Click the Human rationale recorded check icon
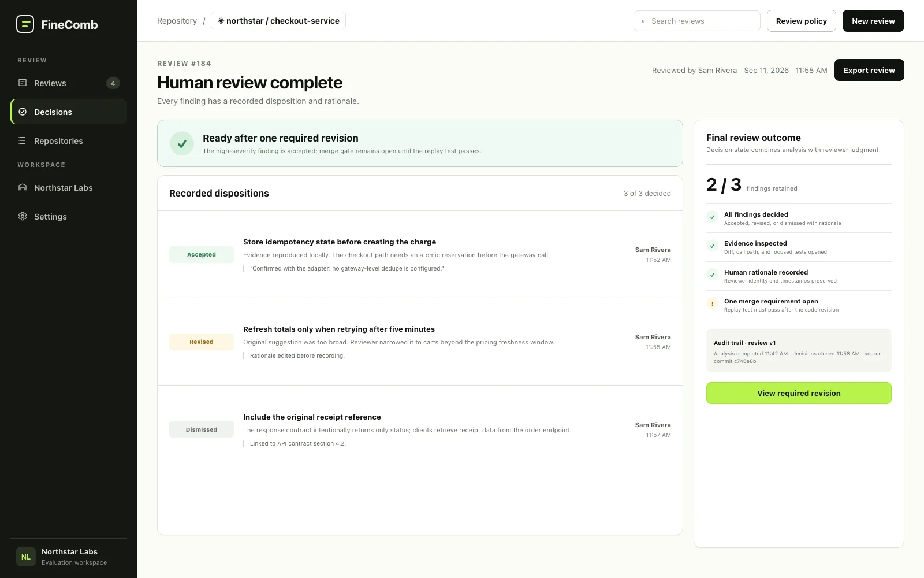924x578 pixels. (x=712, y=275)
